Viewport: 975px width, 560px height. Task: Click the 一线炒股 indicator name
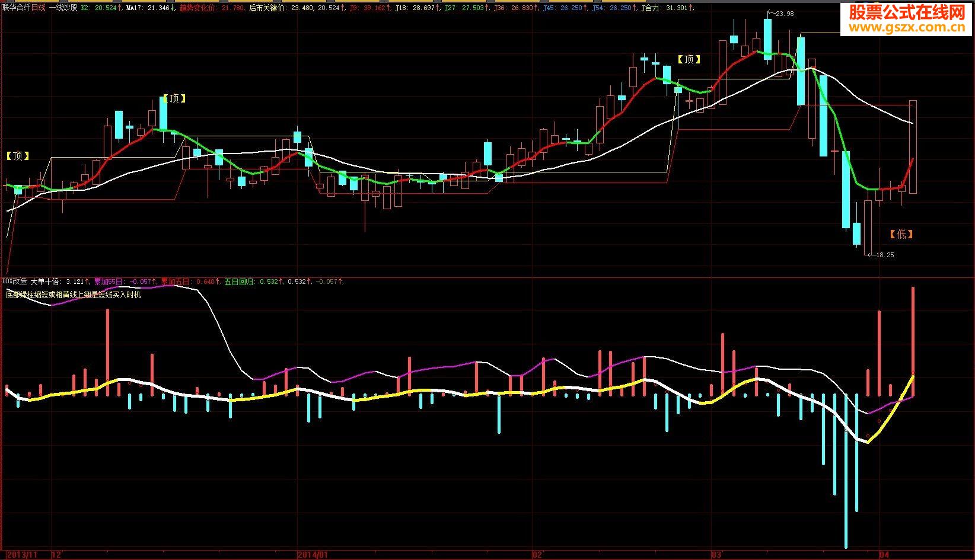click(62, 8)
